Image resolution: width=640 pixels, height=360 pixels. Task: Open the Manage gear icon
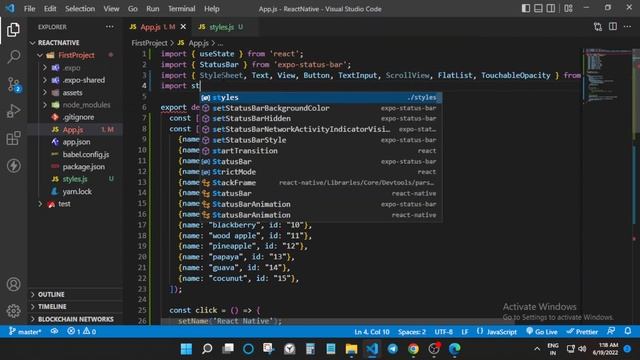13,311
